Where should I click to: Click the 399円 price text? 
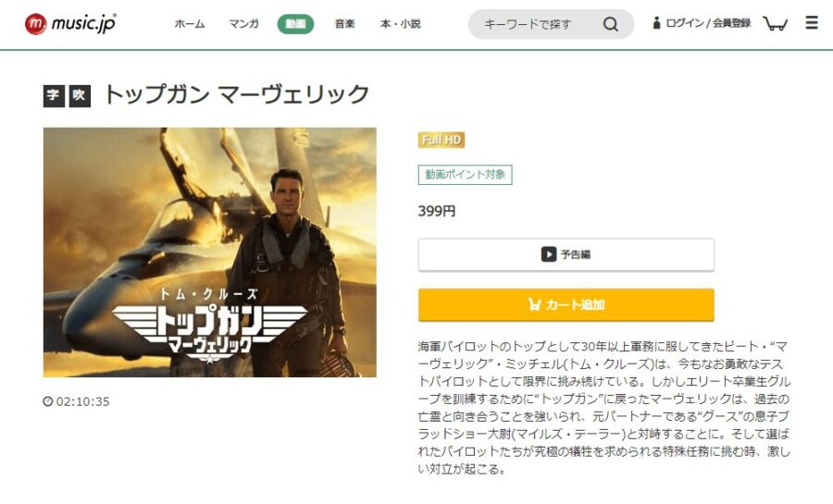[x=437, y=211]
